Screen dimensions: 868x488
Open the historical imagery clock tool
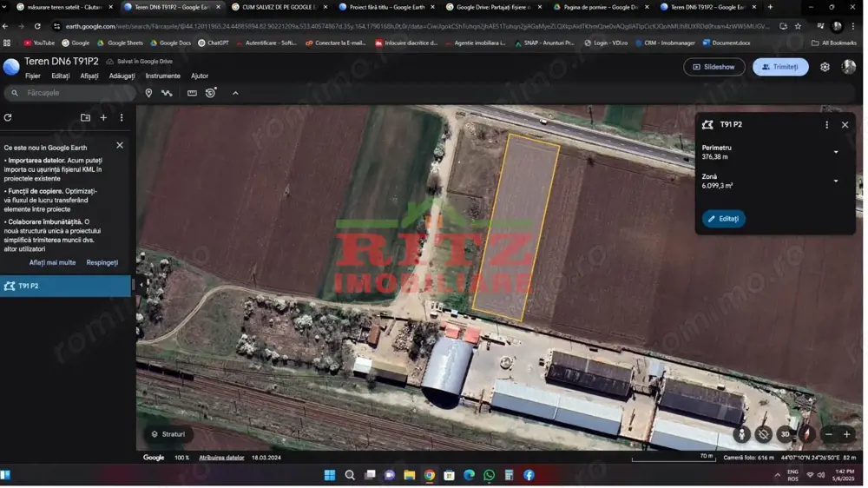[211, 93]
